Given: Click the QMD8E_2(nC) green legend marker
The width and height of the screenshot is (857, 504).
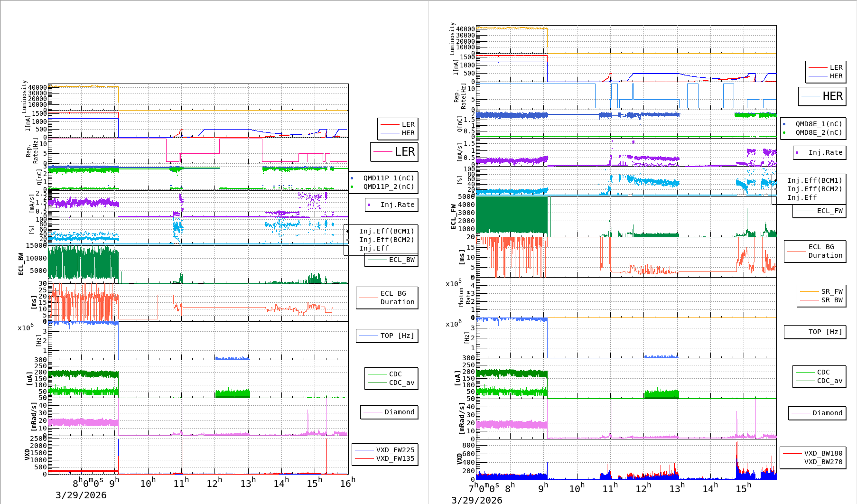Looking at the screenshot, I should [784, 133].
